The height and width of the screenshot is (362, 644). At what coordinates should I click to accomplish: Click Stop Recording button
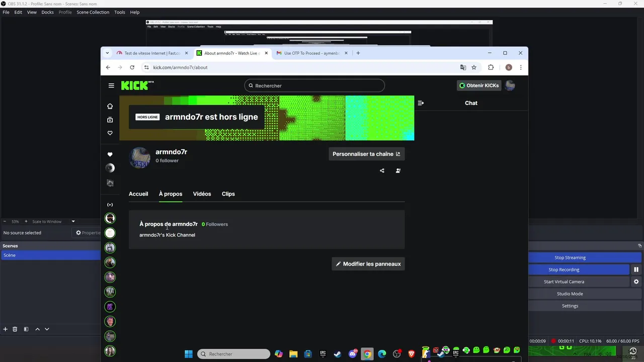(x=564, y=269)
